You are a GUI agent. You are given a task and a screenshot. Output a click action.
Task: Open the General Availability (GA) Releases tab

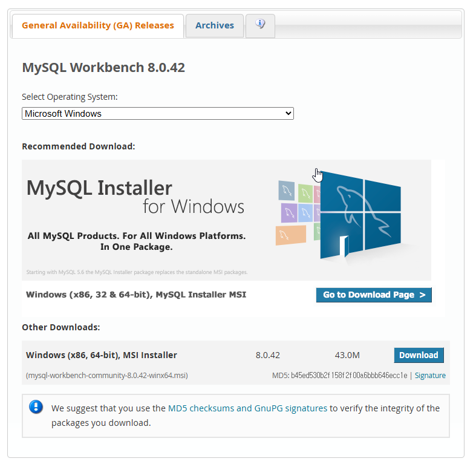pos(98,25)
